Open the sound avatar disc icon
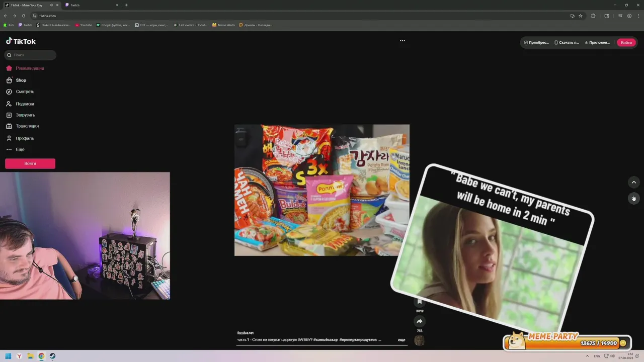 pyautogui.click(x=419, y=340)
